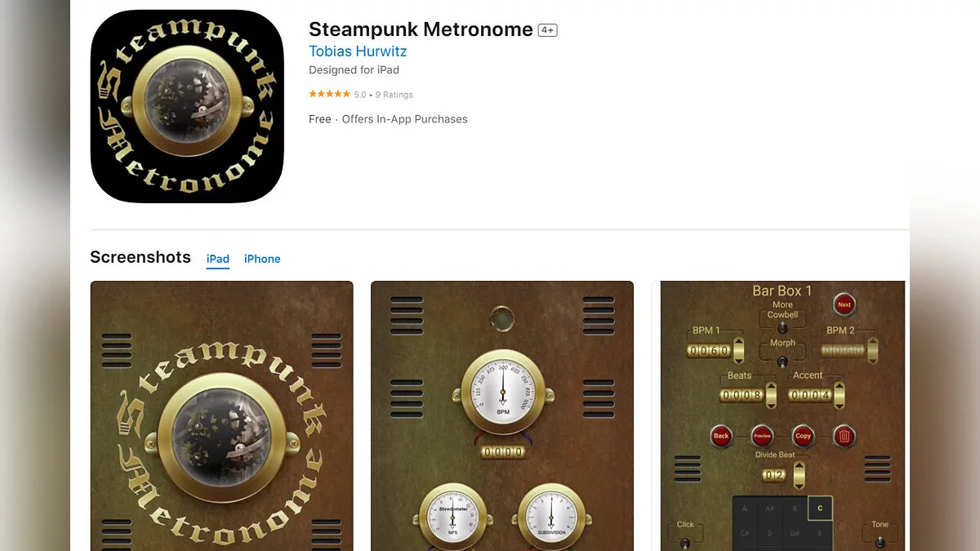Image resolution: width=980 pixels, height=551 pixels.
Task: Toggle the Tone switch
Action: 880,543
